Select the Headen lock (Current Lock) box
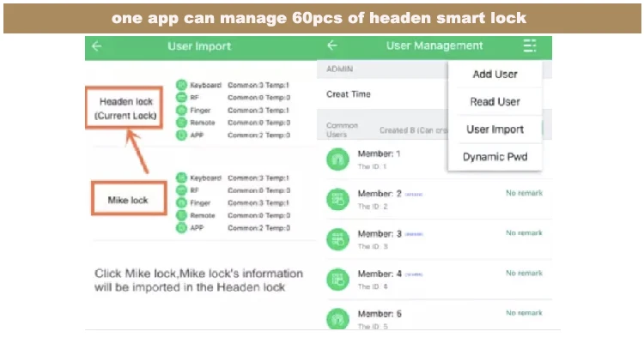 tap(126, 108)
